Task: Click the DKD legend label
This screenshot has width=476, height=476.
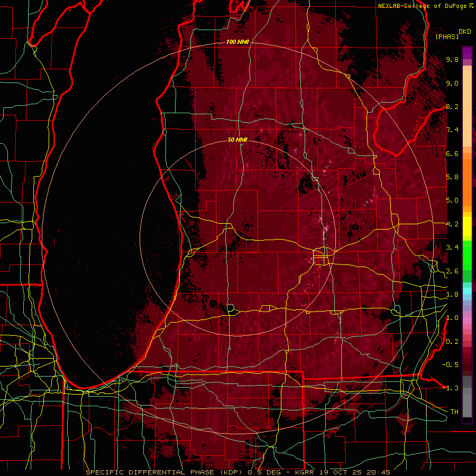Action: [465, 32]
